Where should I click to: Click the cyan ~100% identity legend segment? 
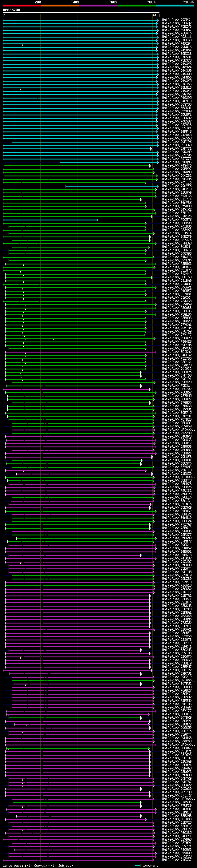[x=175, y=6]
